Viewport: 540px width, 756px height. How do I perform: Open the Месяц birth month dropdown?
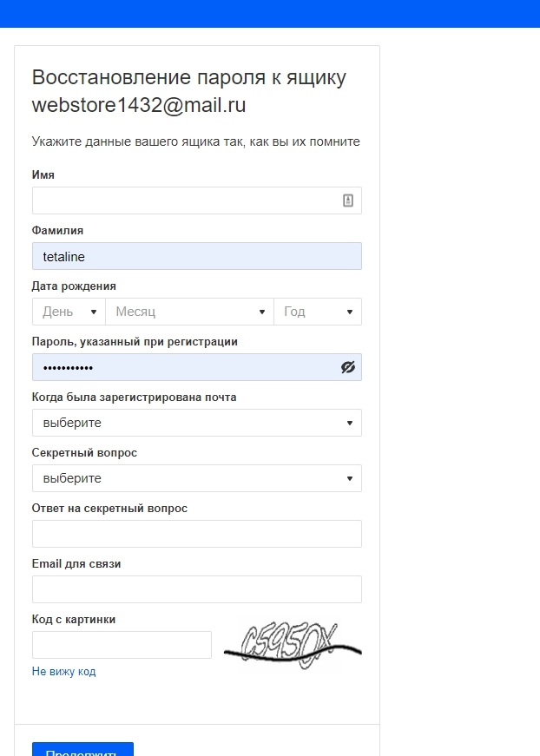(189, 312)
